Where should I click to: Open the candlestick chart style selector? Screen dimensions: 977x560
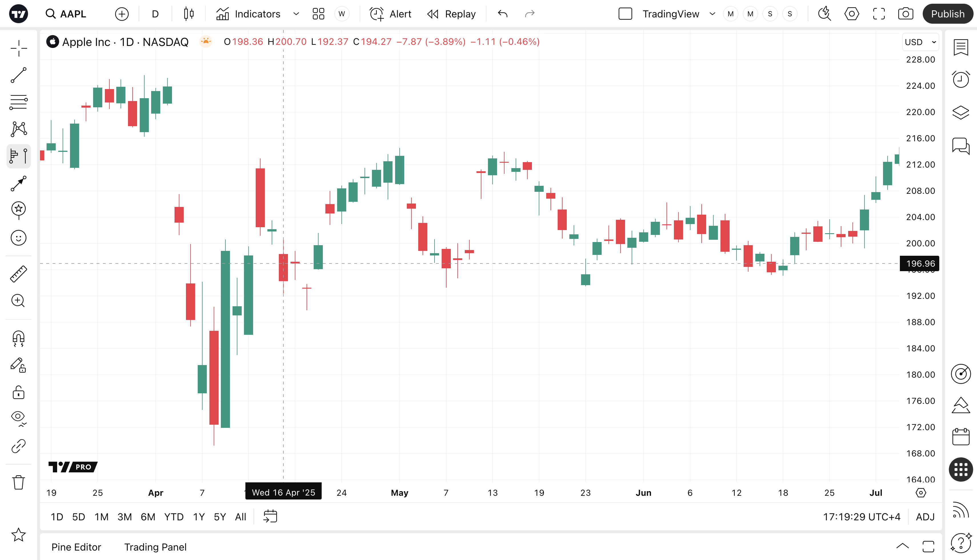point(189,14)
